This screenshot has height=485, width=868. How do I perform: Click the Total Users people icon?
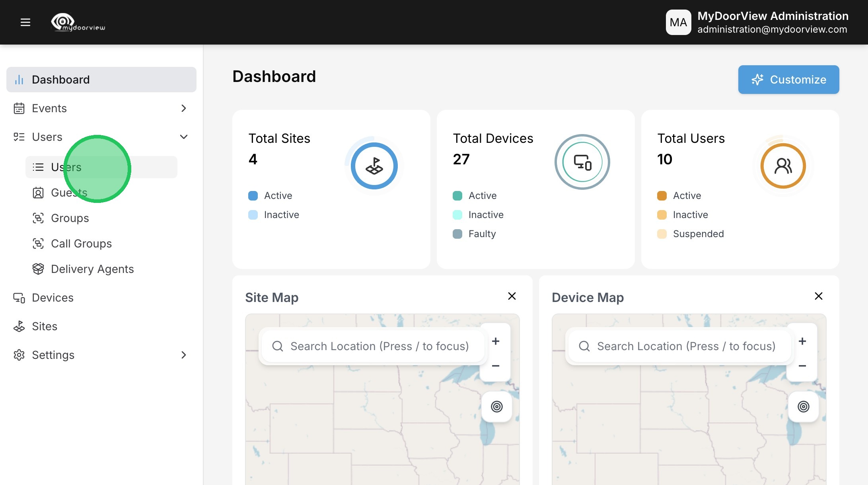pyautogui.click(x=783, y=166)
